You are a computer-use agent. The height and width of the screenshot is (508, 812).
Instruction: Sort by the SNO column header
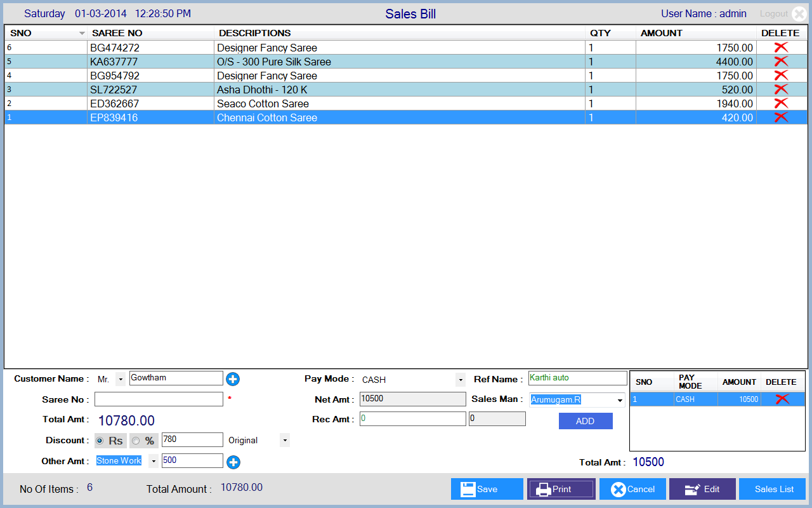pos(45,33)
